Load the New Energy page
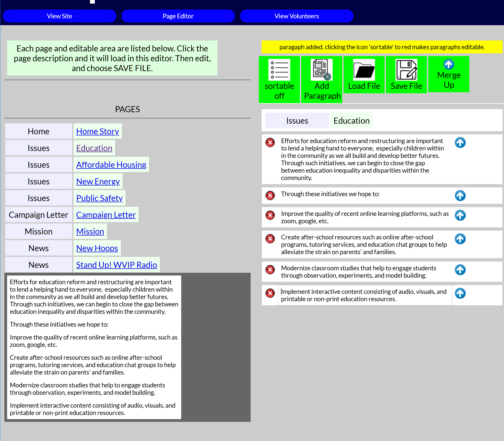Screen dimensions: 504x441 coord(98,181)
